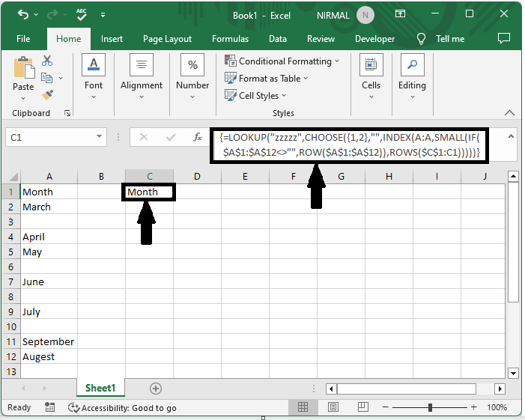Open the Review tab

321,39
